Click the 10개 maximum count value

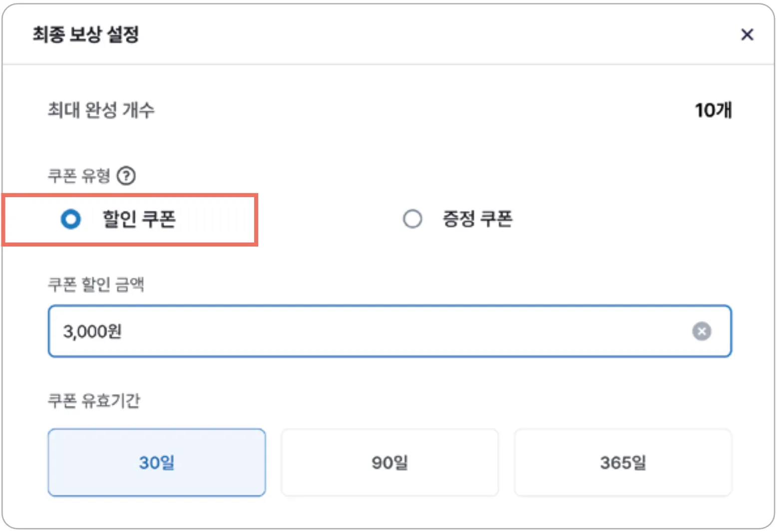point(713,110)
